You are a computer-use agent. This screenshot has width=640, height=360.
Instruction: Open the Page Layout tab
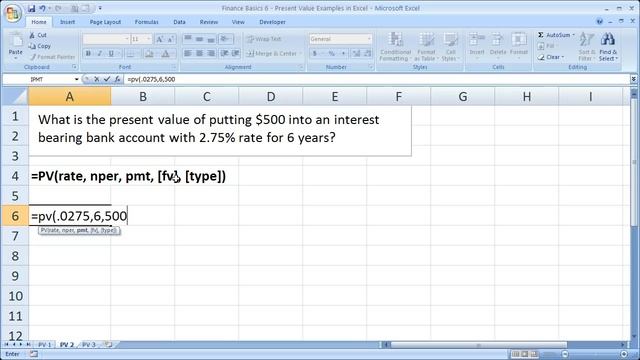point(105,22)
